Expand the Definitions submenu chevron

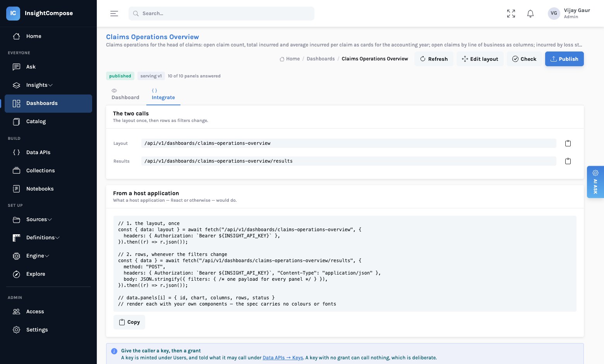[x=57, y=238]
